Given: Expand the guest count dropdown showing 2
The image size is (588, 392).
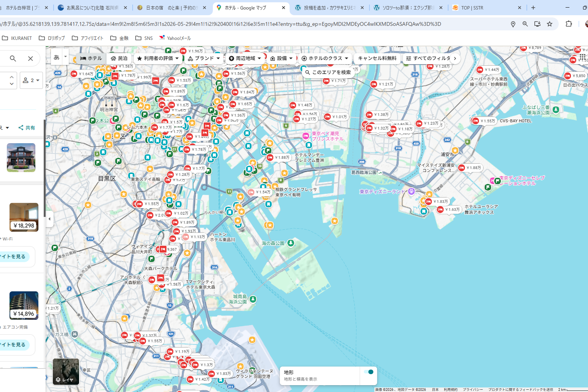Looking at the screenshot, I should click(31, 80).
